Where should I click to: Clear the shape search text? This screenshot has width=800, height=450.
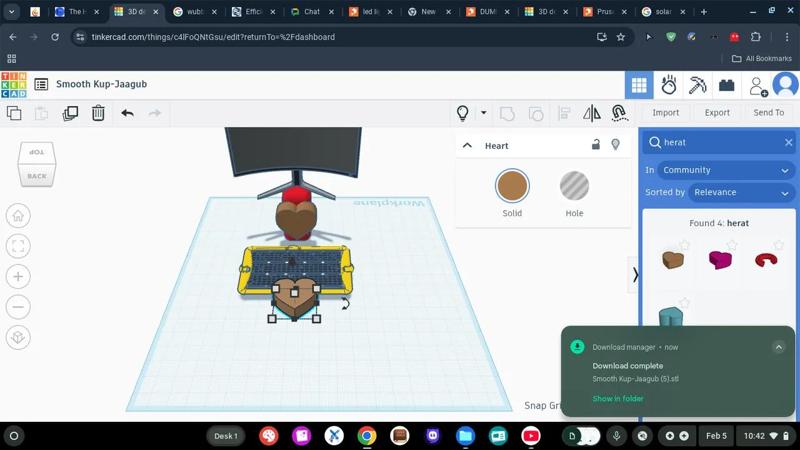(x=788, y=143)
